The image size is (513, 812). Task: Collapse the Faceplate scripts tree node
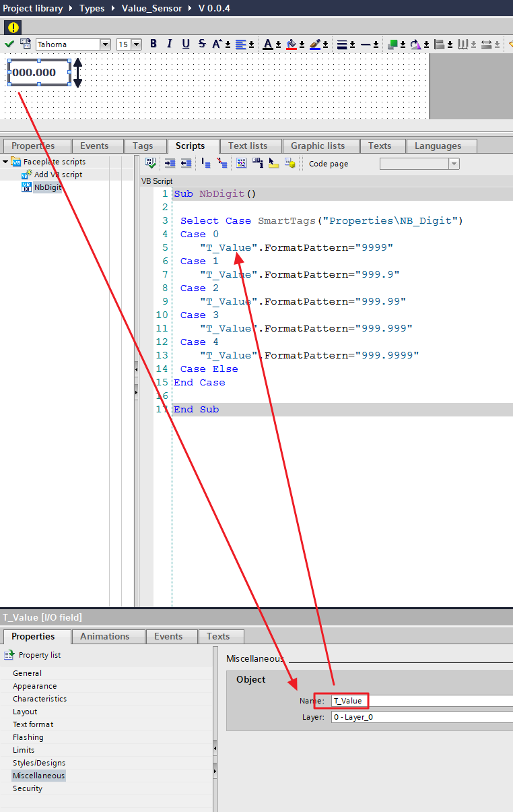(x=5, y=162)
